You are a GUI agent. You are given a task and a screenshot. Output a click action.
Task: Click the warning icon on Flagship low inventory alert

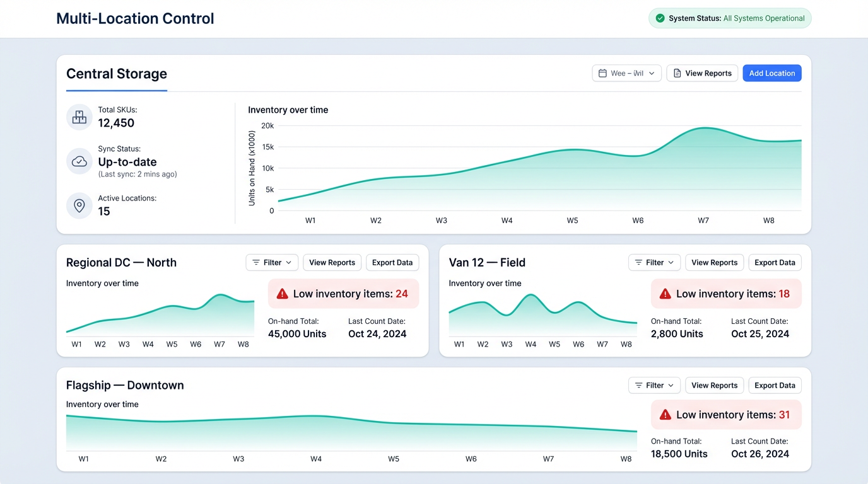[x=666, y=414]
